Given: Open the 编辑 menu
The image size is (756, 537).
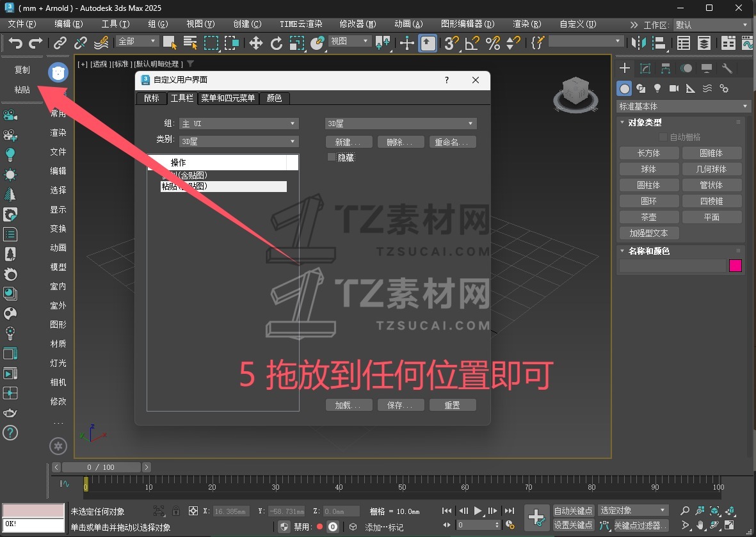Looking at the screenshot, I should tap(68, 24).
